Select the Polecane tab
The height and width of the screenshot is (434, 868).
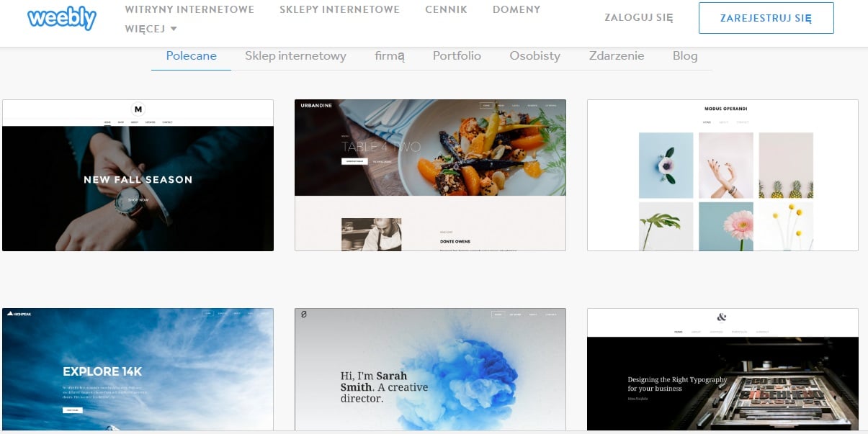[x=191, y=55]
